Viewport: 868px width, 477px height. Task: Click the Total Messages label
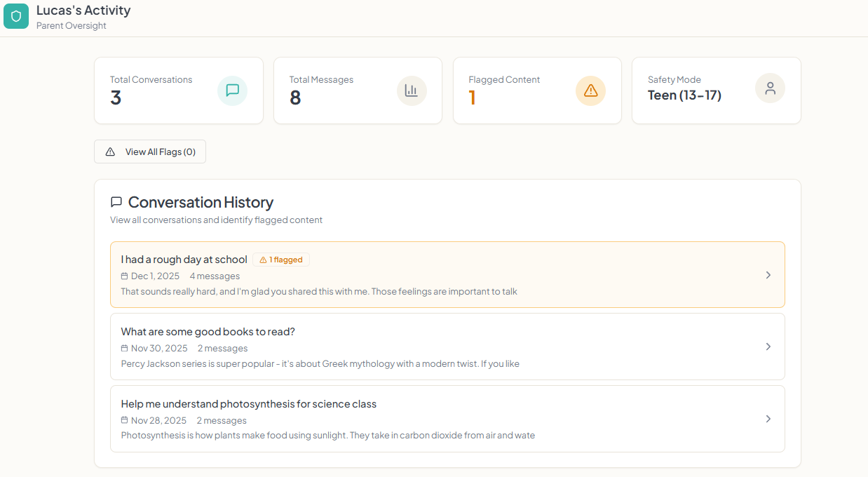(x=321, y=80)
